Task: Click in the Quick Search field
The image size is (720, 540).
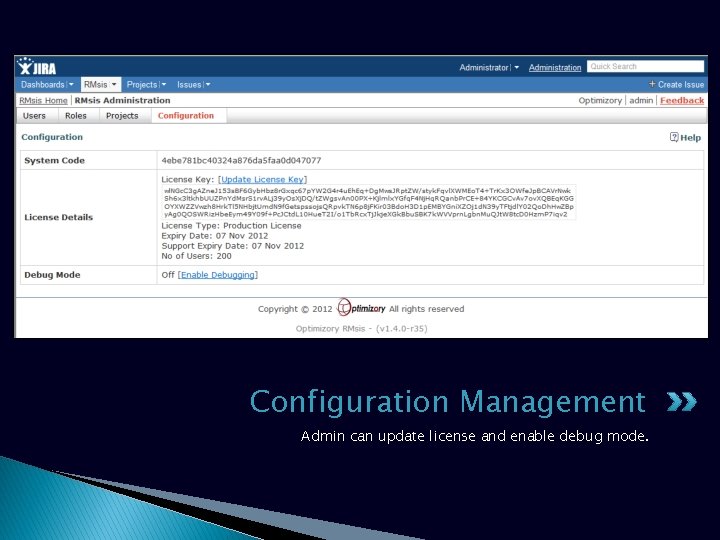Action: coord(645,67)
